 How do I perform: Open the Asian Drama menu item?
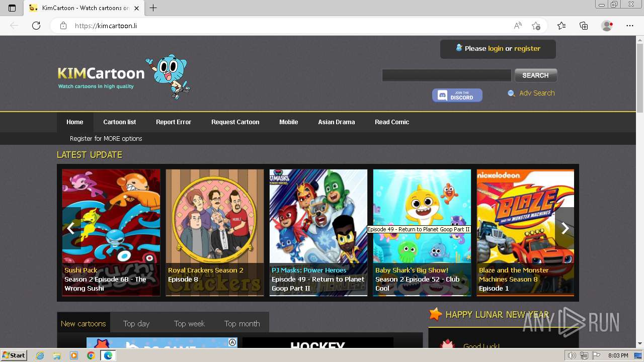click(337, 122)
